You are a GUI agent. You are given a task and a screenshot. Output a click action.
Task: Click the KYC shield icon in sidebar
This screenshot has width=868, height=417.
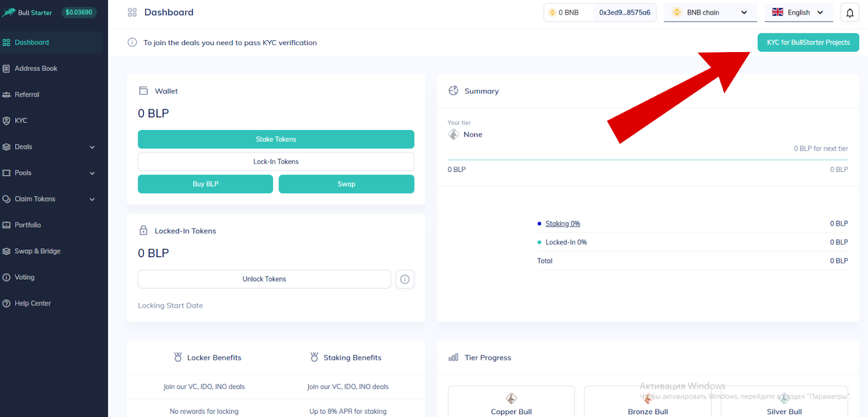(x=7, y=121)
